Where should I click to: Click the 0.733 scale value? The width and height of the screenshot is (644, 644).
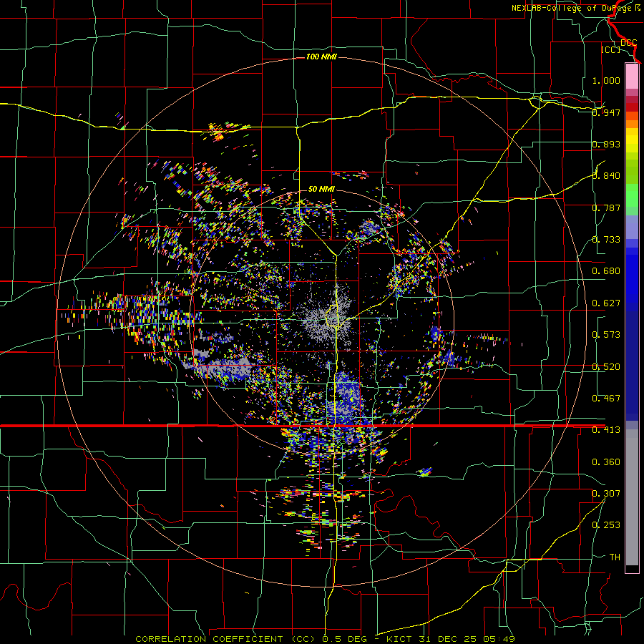point(606,240)
